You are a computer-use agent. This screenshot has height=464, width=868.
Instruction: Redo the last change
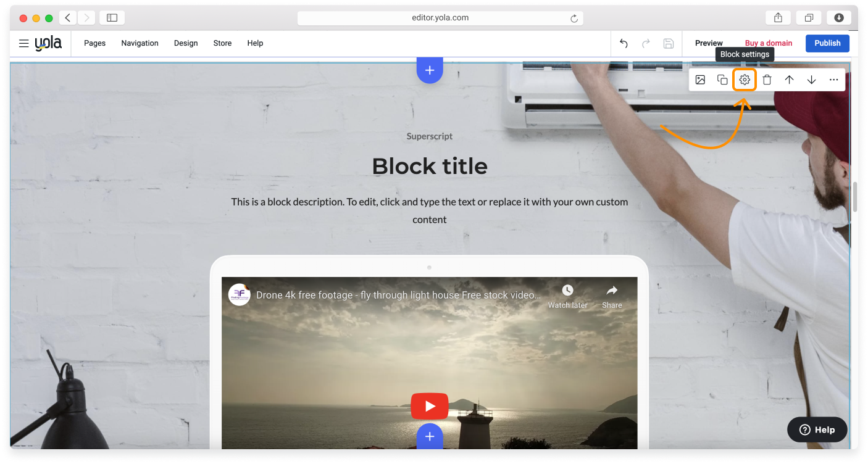coord(646,43)
